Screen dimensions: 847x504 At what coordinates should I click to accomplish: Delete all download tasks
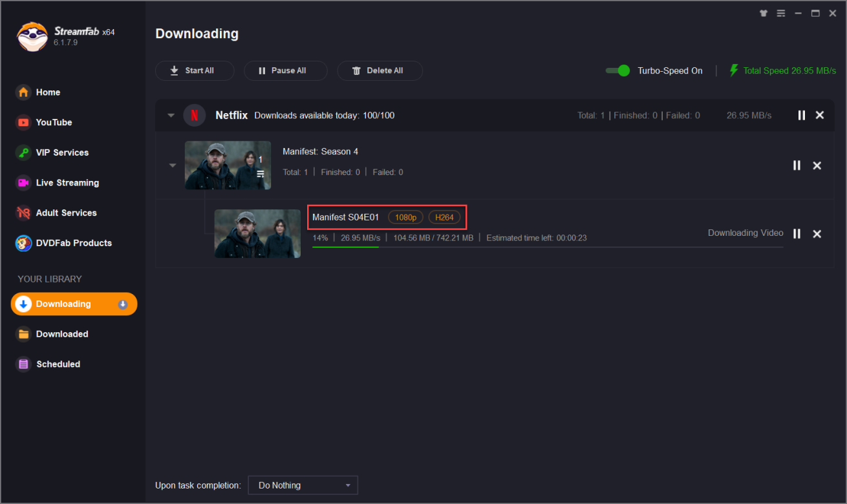[380, 71]
